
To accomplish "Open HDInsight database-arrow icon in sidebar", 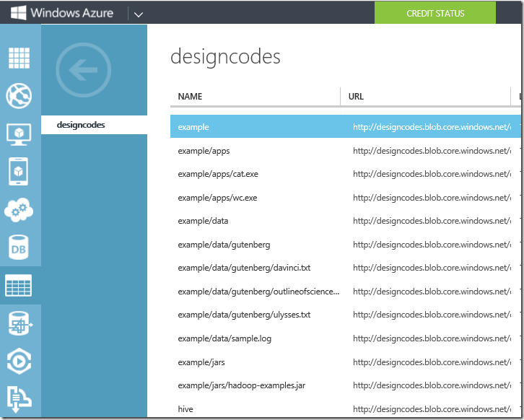I will click(19, 323).
